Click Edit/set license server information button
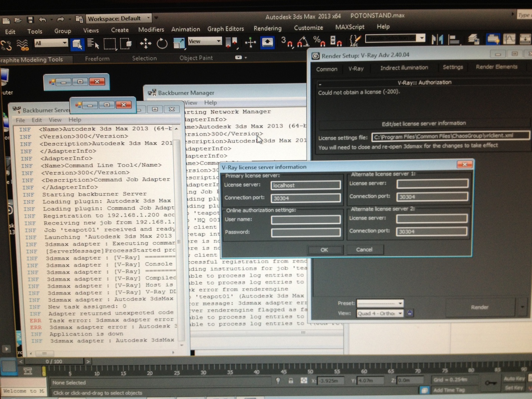The width and height of the screenshot is (532, 399). coord(424,124)
